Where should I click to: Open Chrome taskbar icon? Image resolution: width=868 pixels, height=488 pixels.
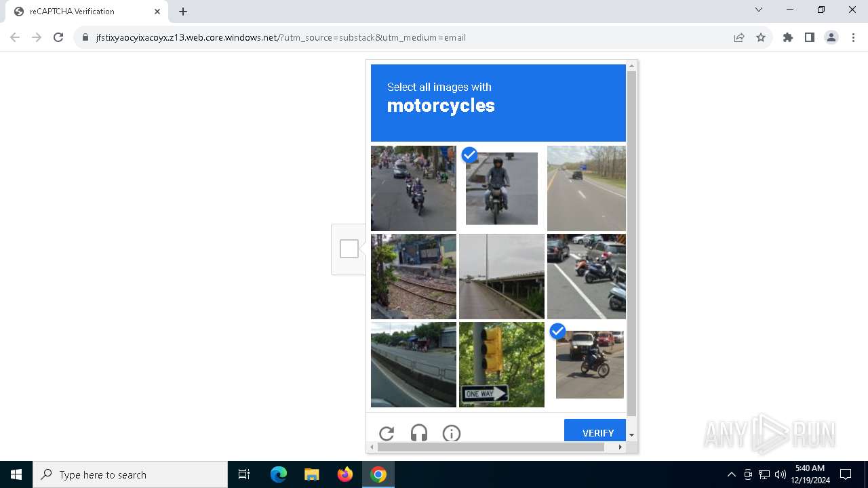(378, 474)
